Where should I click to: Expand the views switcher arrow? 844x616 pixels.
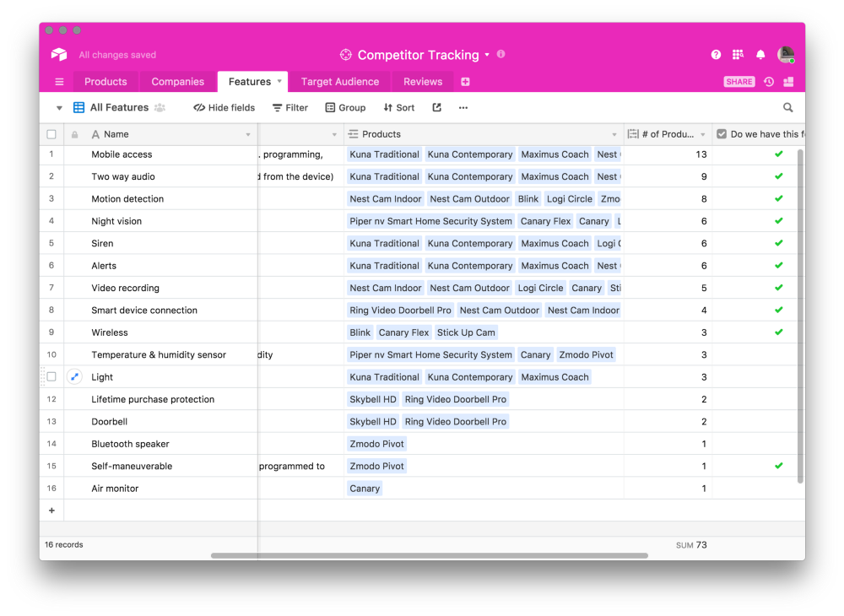(x=59, y=108)
